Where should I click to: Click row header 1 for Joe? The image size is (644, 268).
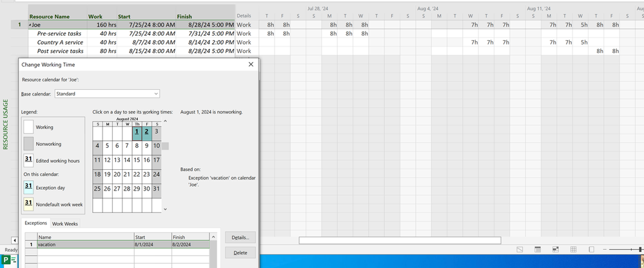19,25
